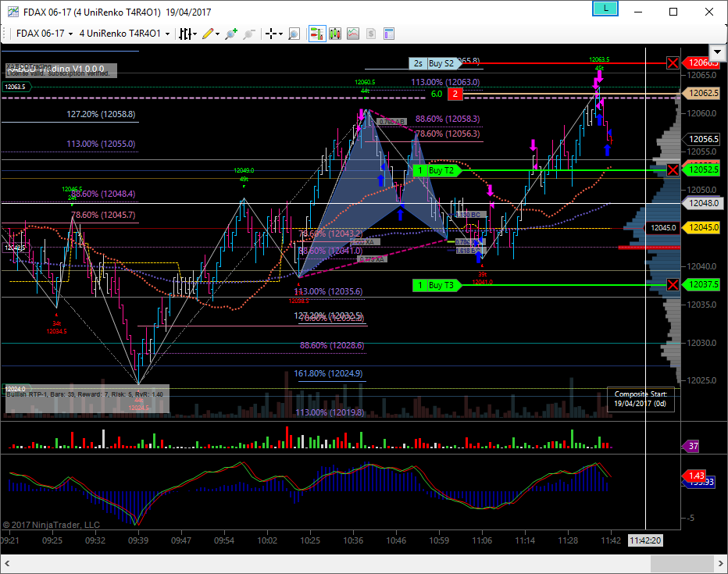This screenshot has width=728, height=574.
Task: Click the zoom out magnifier icon
Action: [x=249, y=34]
